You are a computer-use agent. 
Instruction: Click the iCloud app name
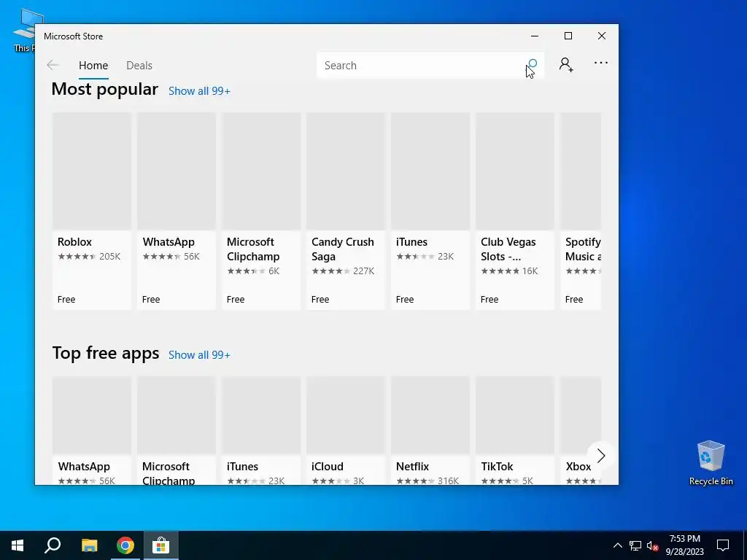[x=328, y=467]
